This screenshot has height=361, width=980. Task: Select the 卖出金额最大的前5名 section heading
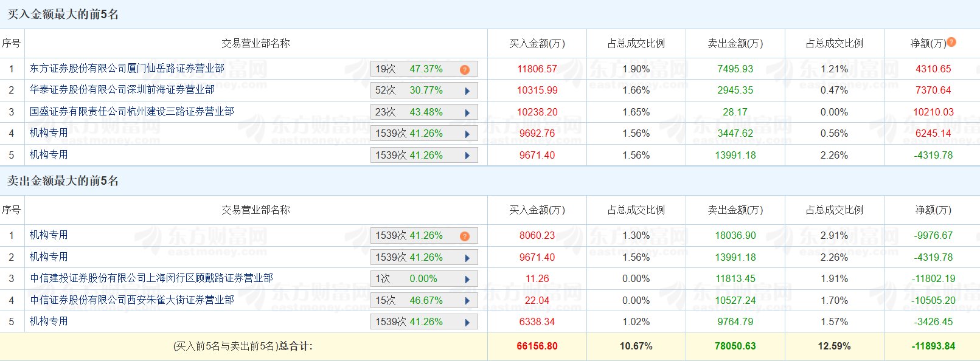click(x=63, y=180)
